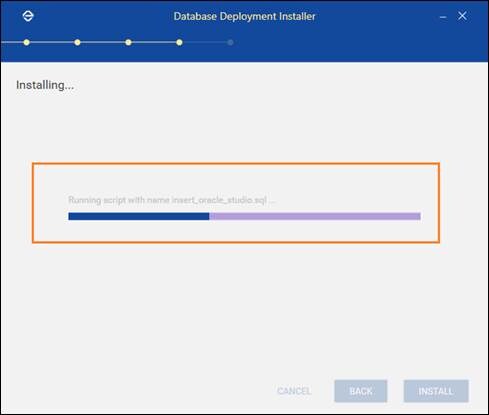Minimize the Database Deployment Installer window
The width and height of the screenshot is (489, 415).
point(443,17)
